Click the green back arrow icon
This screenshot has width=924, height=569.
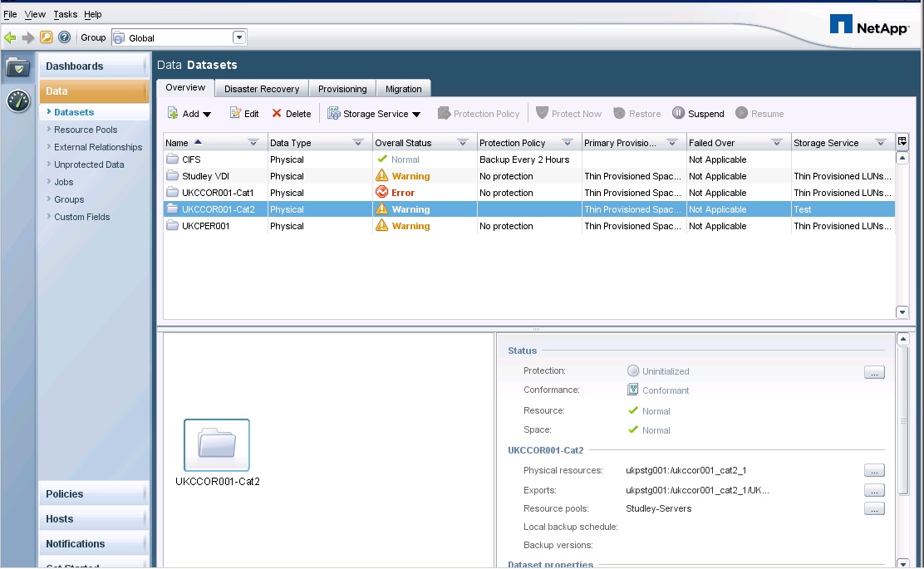pyautogui.click(x=10, y=37)
